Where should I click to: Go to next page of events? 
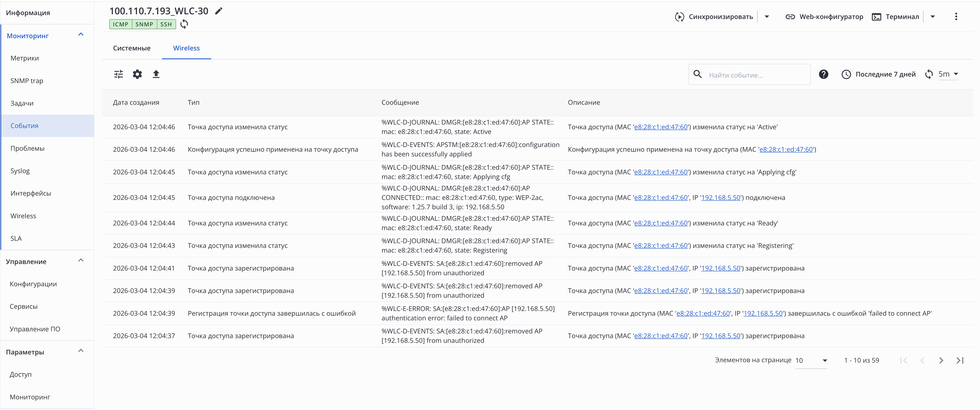click(x=941, y=360)
